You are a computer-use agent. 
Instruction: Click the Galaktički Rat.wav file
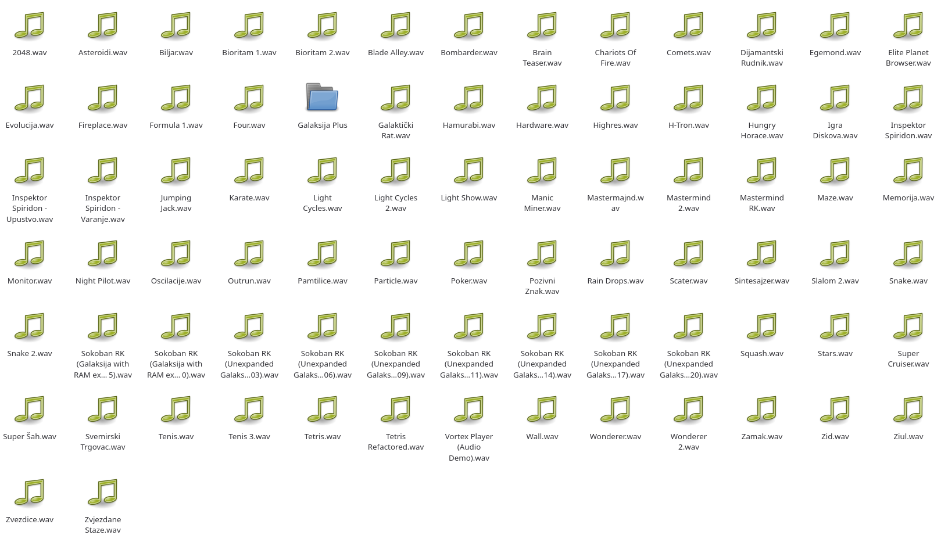396,100
